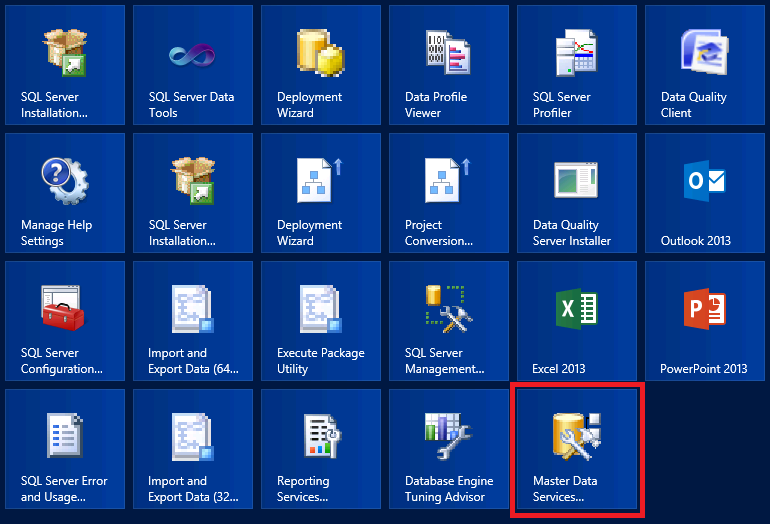Launch Import and Export Data (64-bit)
This screenshot has width=770, height=524.
192,321
